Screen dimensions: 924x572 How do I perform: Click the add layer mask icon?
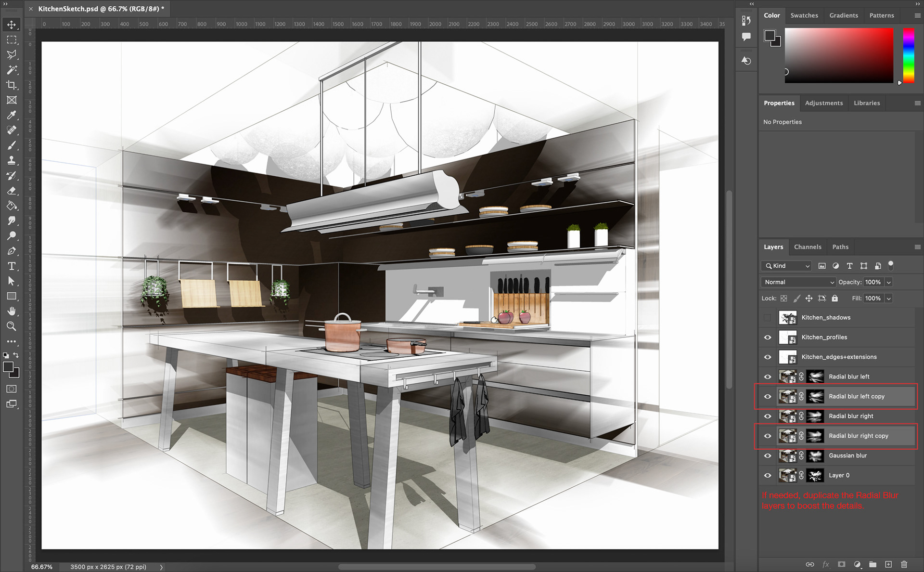click(841, 564)
